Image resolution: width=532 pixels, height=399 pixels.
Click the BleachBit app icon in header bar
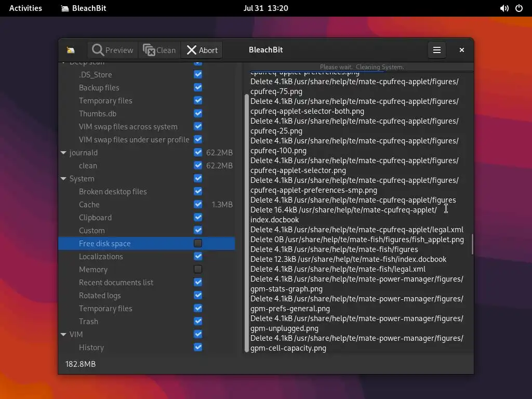point(71,50)
